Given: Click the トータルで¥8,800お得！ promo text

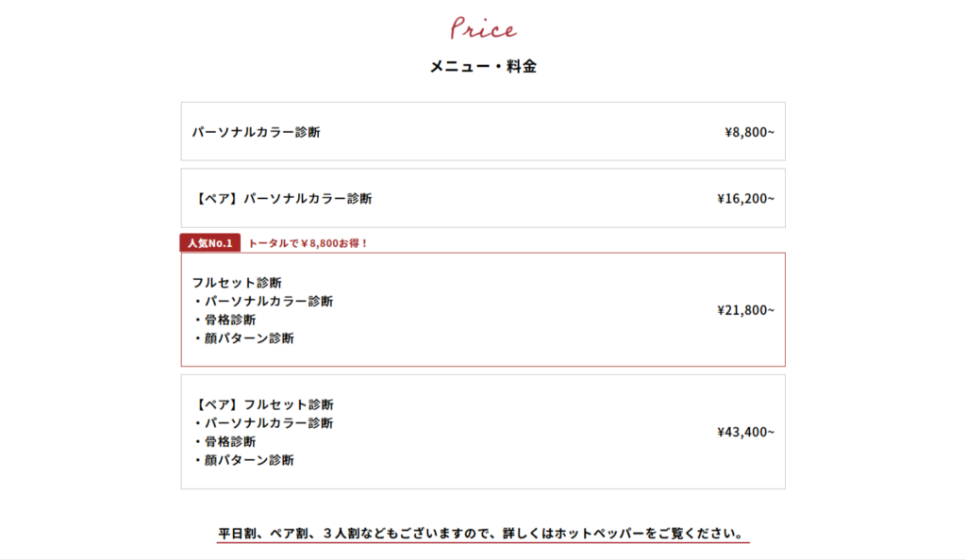Looking at the screenshot, I should click(x=308, y=243).
